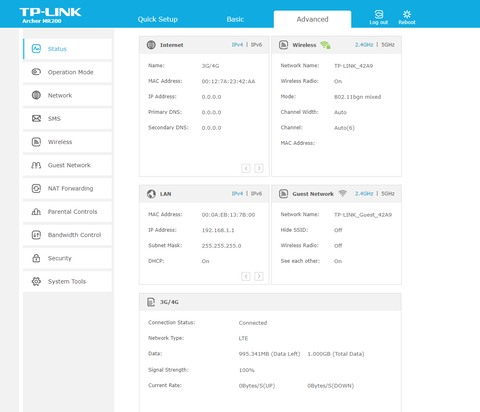Open NAT Forwarding in the sidebar
The width and height of the screenshot is (480, 412).
(67, 189)
